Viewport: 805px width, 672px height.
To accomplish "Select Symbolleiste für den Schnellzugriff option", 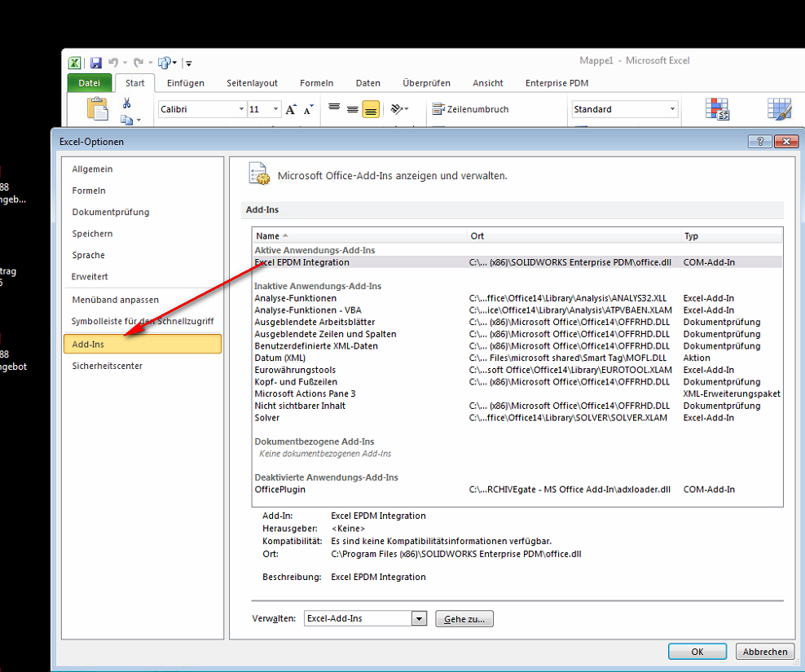I will tap(143, 322).
